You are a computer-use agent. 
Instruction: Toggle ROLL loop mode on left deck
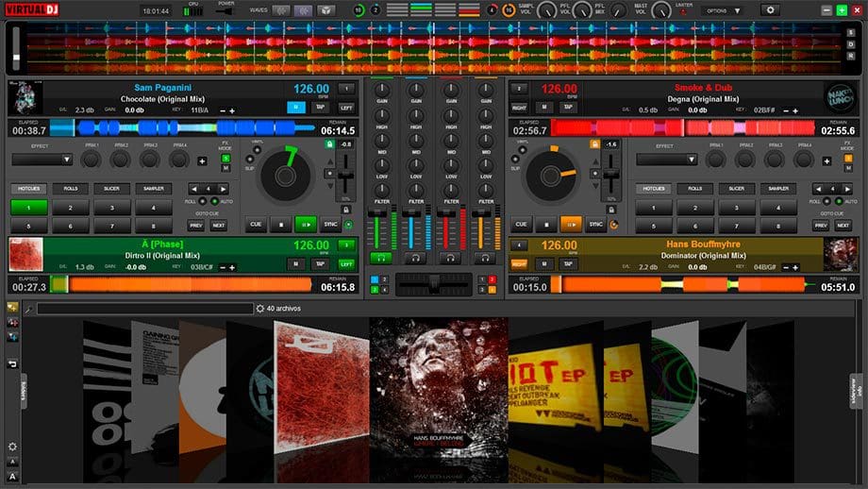[x=203, y=201]
